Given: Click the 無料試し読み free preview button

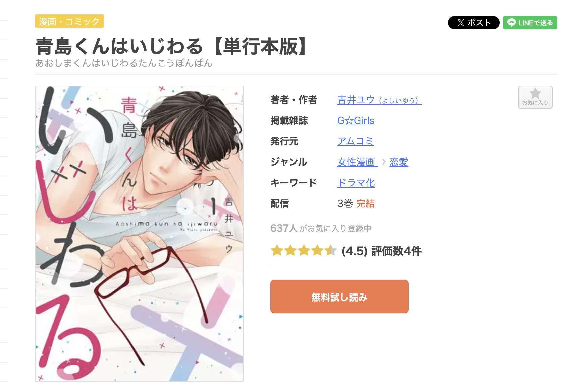Looking at the screenshot, I should 339,297.
